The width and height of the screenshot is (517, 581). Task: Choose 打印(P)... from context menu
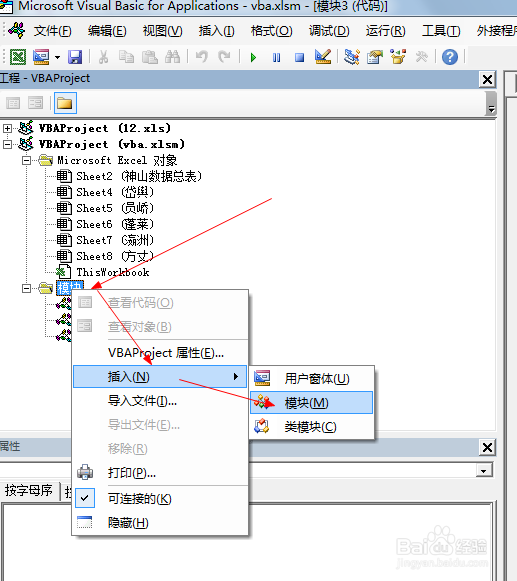point(160,473)
